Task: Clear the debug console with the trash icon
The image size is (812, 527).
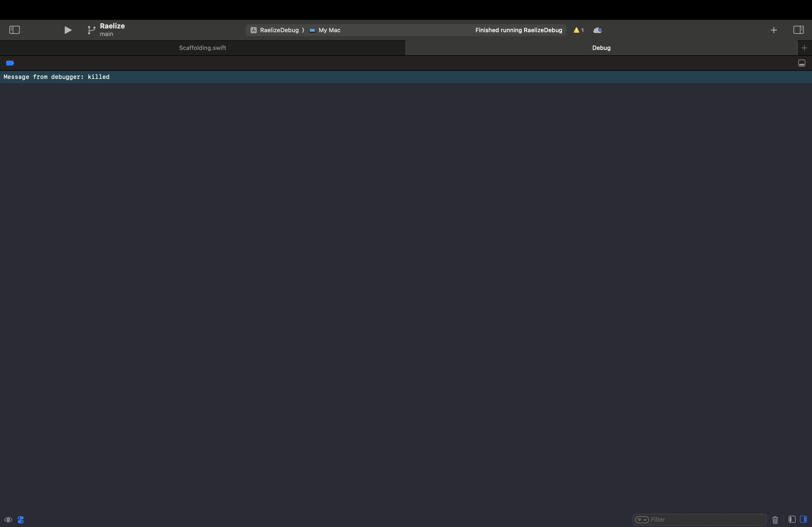Action: pos(775,520)
